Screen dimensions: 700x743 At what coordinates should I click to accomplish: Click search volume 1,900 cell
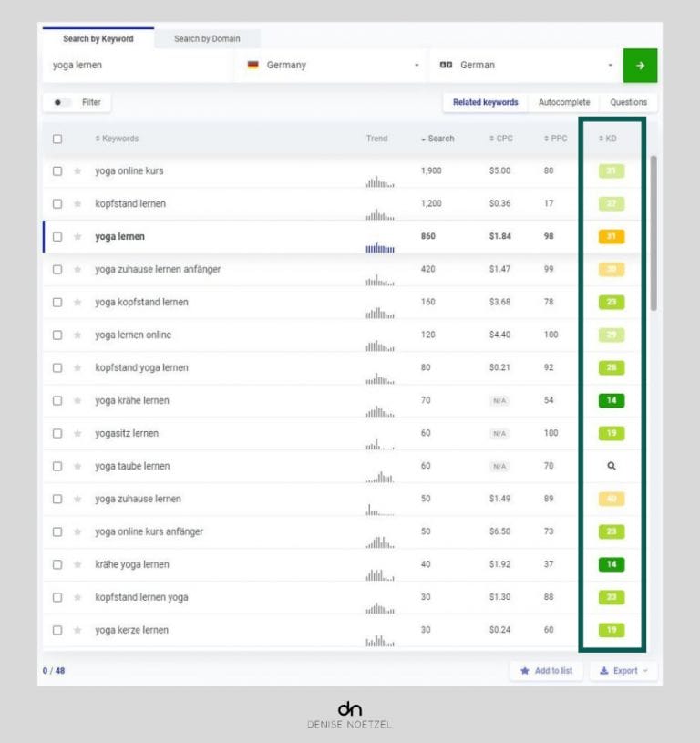click(431, 170)
